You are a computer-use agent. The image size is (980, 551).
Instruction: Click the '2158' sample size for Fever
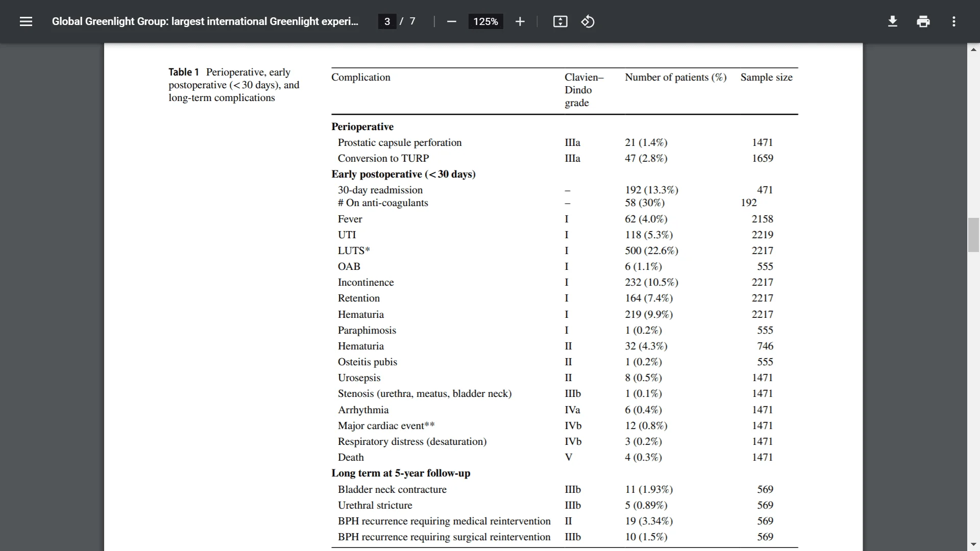pyautogui.click(x=763, y=219)
